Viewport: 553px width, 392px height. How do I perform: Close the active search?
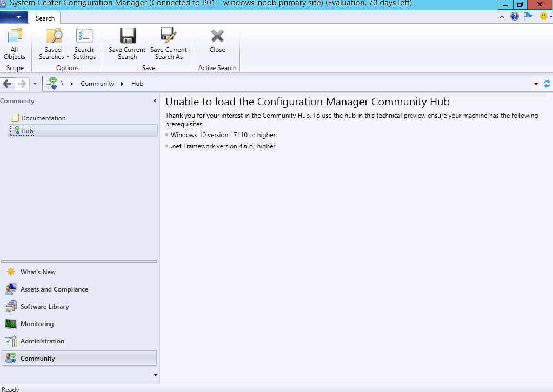point(217,40)
